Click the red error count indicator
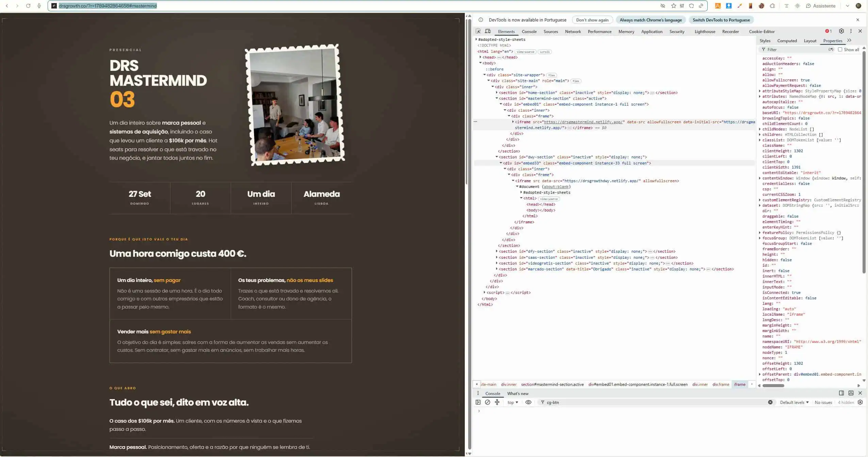 [828, 31]
